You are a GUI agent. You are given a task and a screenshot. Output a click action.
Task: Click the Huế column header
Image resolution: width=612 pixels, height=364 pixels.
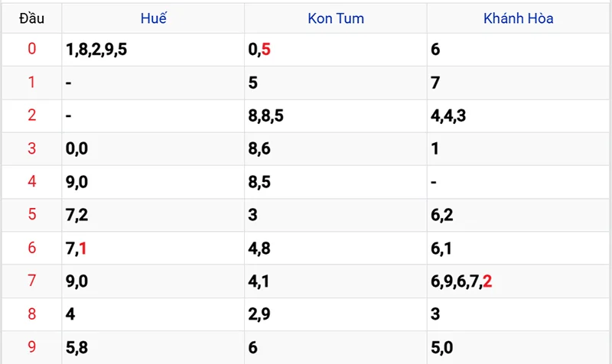pos(154,18)
